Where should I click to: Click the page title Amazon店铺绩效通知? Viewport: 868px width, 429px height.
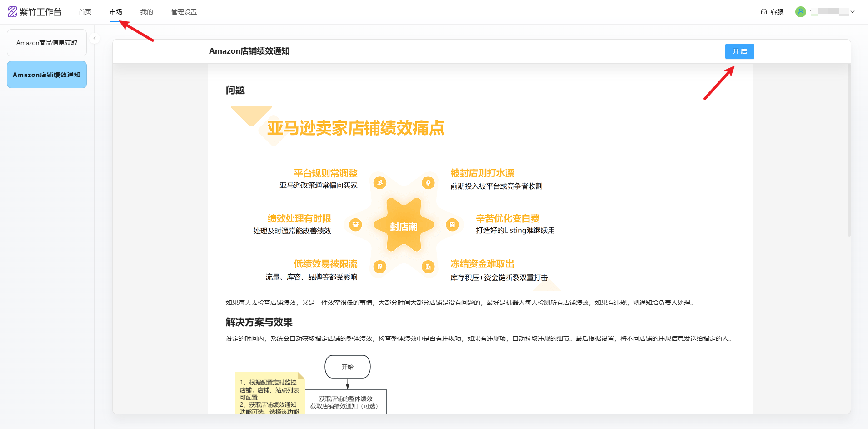click(x=249, y=51)
